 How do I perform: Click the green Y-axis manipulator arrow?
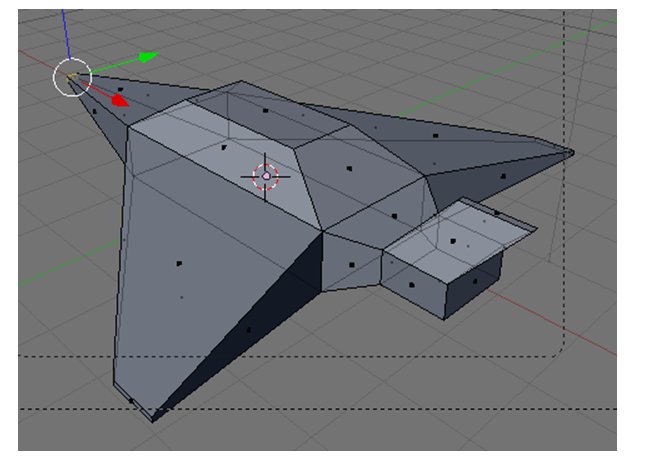[x=148, y=57]
